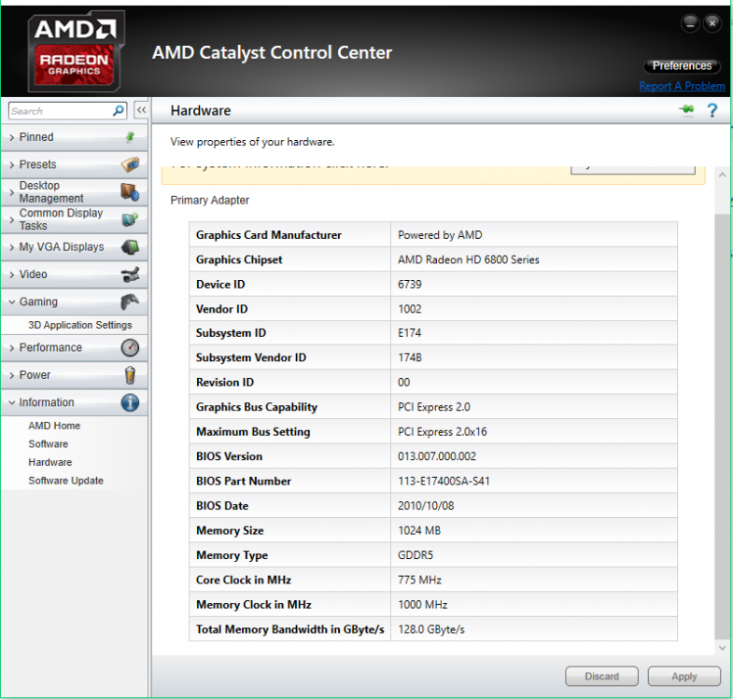Click the Performance gauge icon

coord(130,347)
